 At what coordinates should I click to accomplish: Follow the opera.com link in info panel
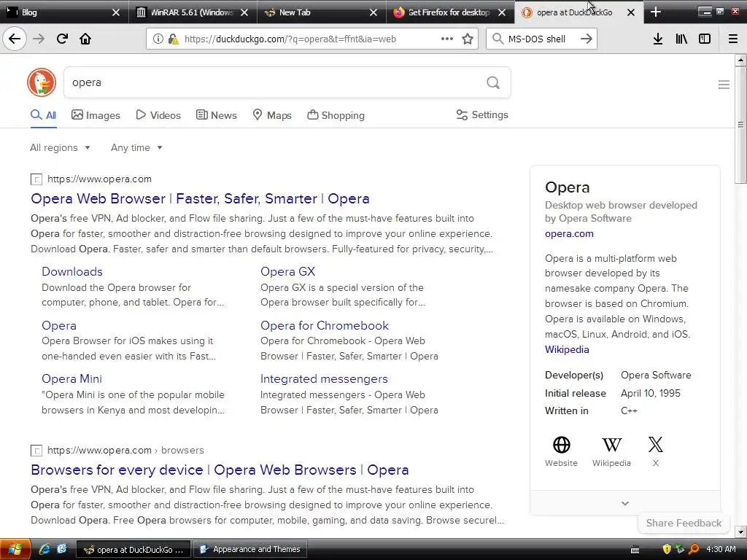pos(569,234)
